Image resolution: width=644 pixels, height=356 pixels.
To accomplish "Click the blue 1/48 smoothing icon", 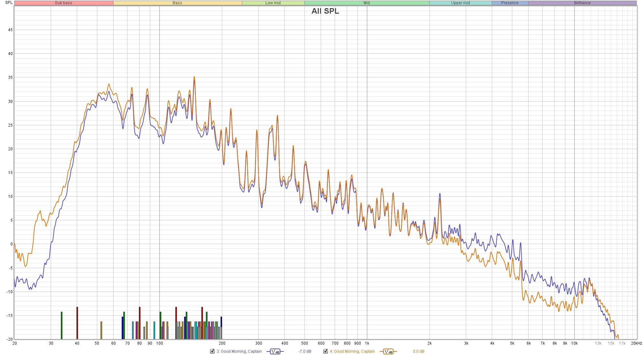I will (275, 351).
